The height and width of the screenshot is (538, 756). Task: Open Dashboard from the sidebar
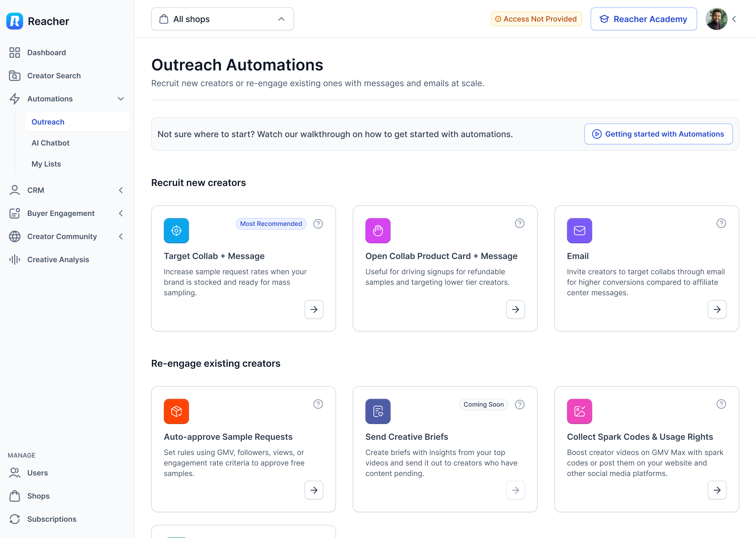tap(46, 52)
